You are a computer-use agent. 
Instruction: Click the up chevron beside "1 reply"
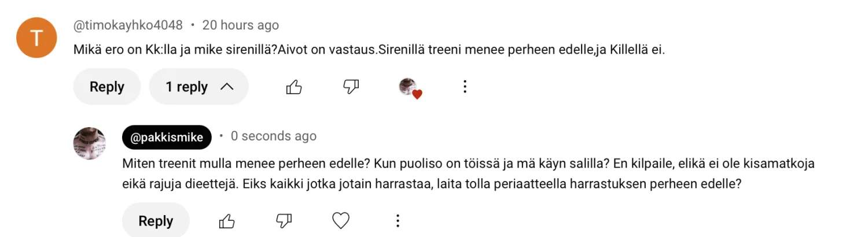coord(227,87)
